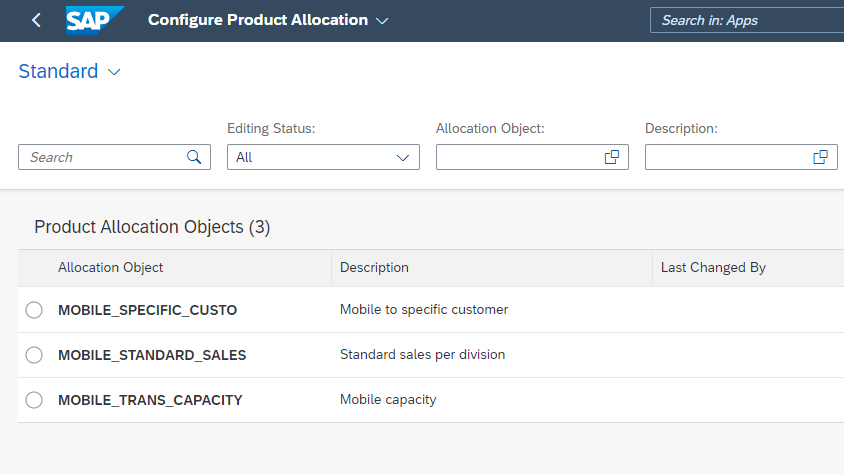Go back using the back arrow
This screenshot has width=844, height=474.
36,20
